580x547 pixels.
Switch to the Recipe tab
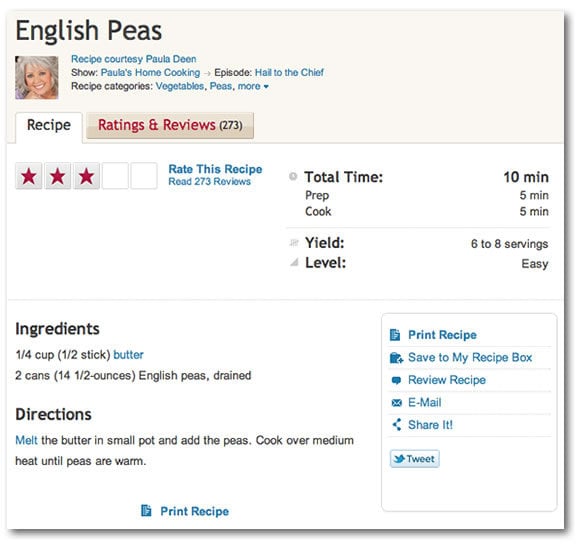click(49, 126)
